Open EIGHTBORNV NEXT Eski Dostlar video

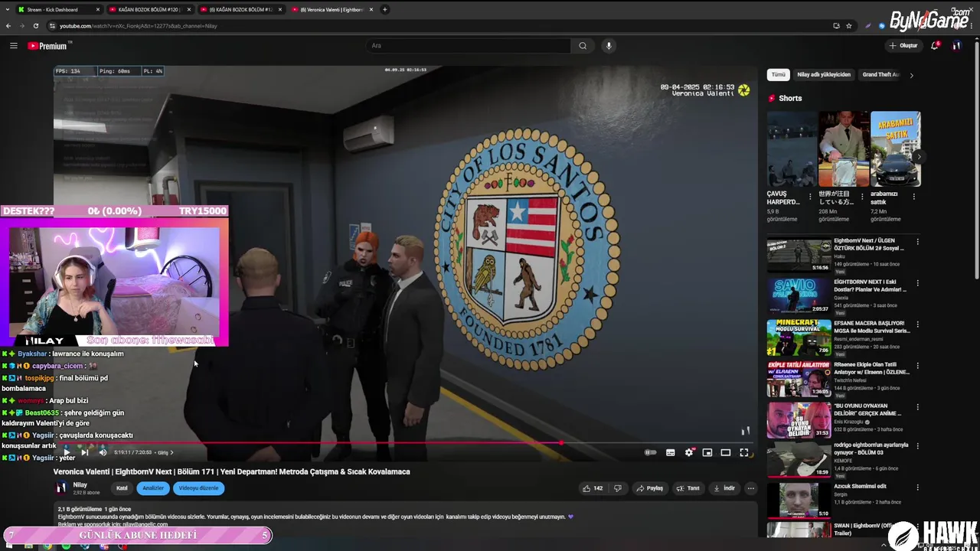point(799,297)
